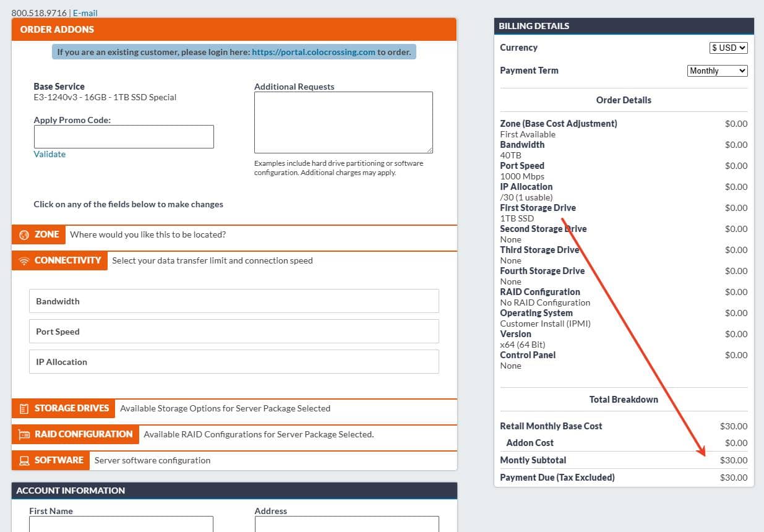
Task: Click the phone number 800.518.9716
Action: (39, 13)
